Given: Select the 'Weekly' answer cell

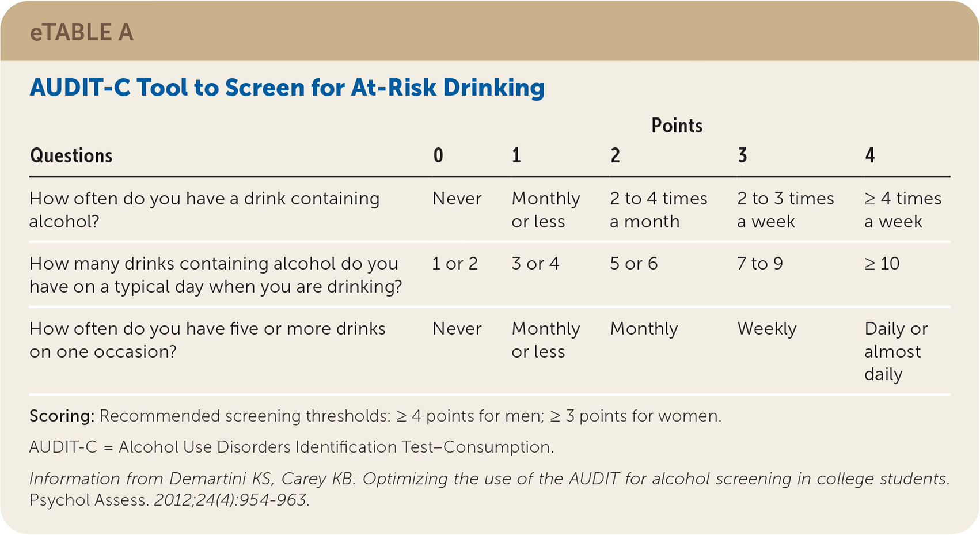Looking at the screenshot, I should coord(766,329).
